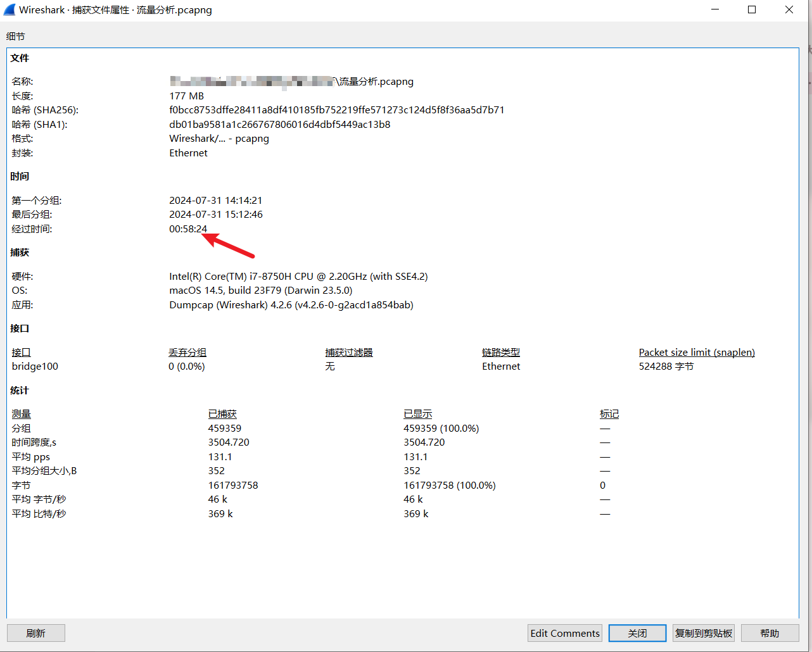Viewport: 812px width, 652px height.
Task: Click the last packet time 2024-07-31 15:12:46
Action: pos(216,215)
